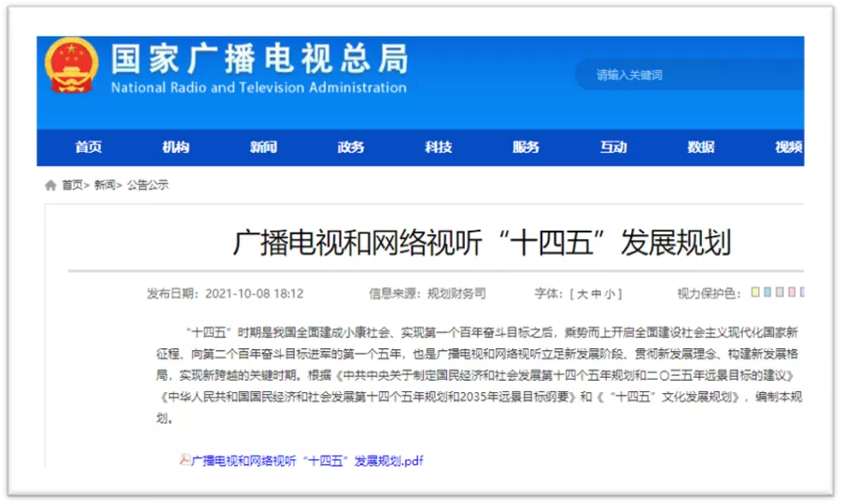Select gray eye-protection color swatch
Viewport: 842px width, 504px height.
point(779,292)
